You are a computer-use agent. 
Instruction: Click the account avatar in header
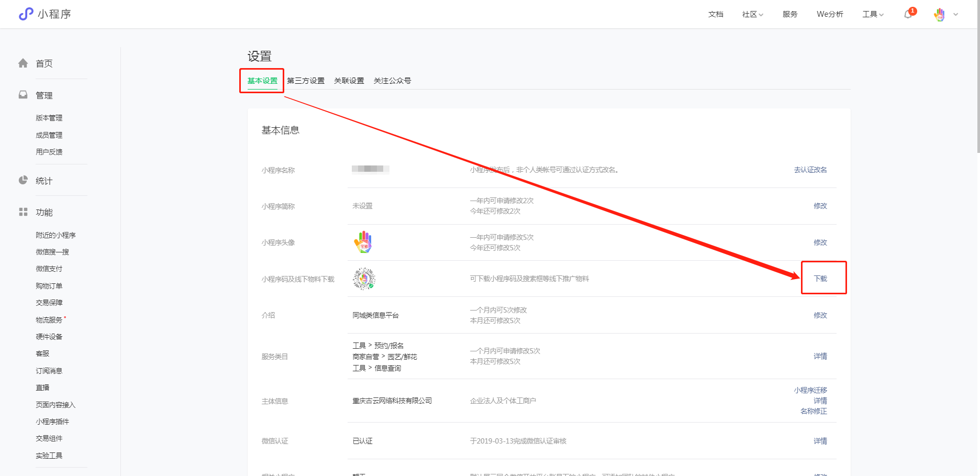coord(940,15)
